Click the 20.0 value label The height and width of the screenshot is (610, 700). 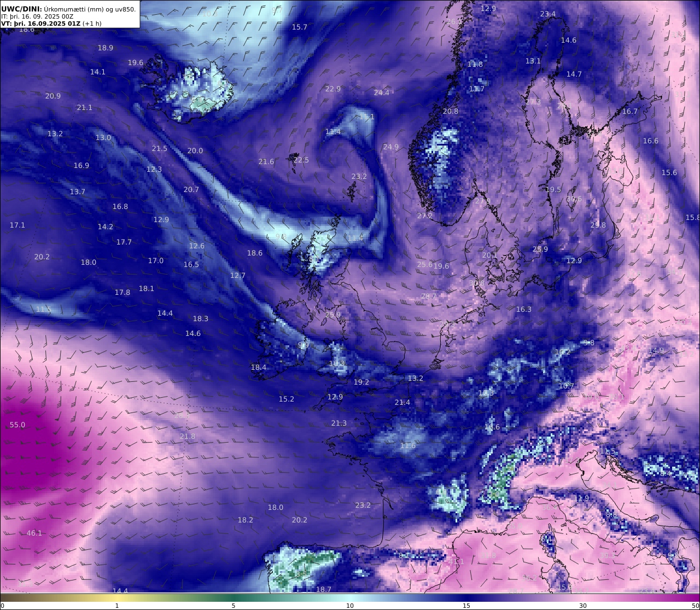(x=195, y=150)
